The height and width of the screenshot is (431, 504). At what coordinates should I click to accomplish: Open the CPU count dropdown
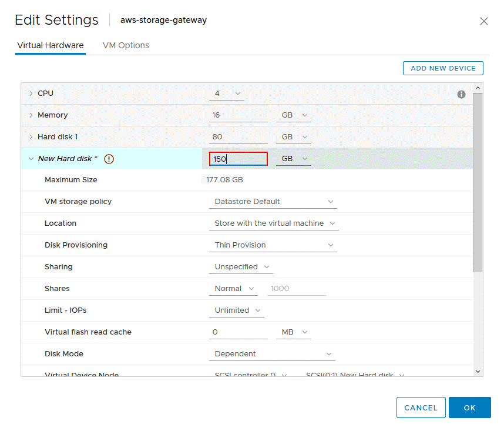tap(226, 93)
